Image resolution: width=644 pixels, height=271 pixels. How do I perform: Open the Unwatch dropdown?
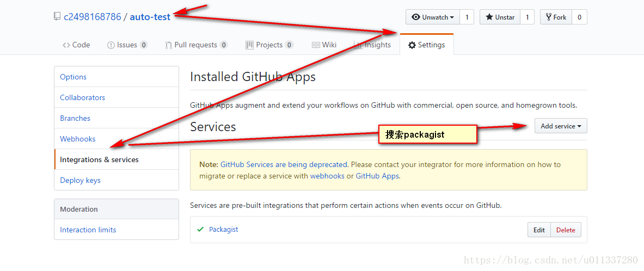click(x=433, y=17)
